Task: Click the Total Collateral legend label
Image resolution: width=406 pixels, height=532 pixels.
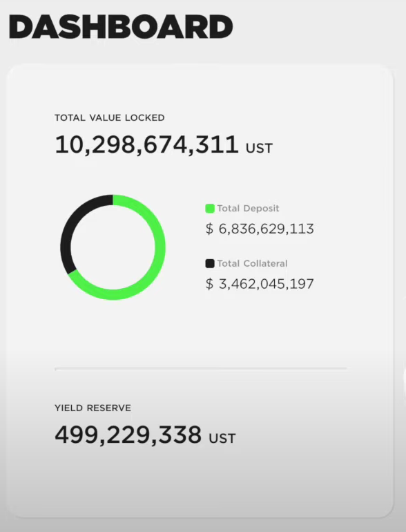Action: (x=252, y=263)
